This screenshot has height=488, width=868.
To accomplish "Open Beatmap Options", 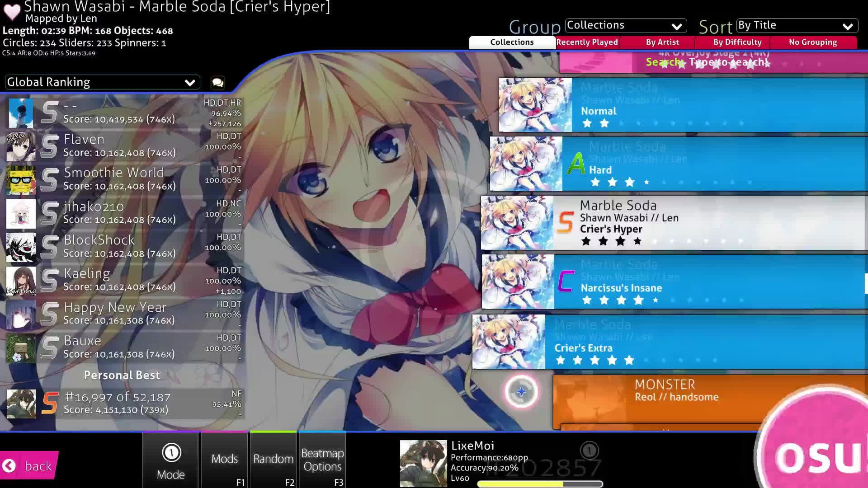I will click(x=322, y=460).
